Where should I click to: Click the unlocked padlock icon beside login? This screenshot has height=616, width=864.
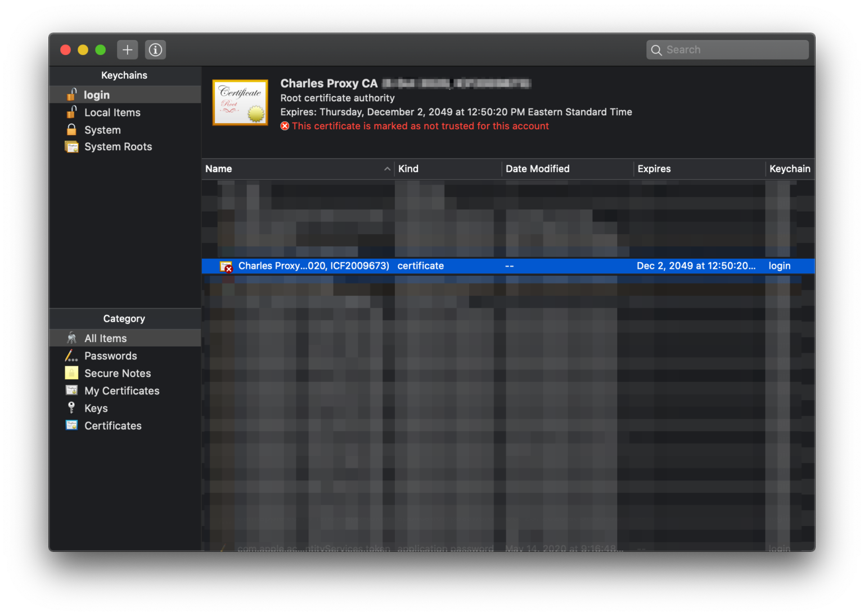point(71,94)
